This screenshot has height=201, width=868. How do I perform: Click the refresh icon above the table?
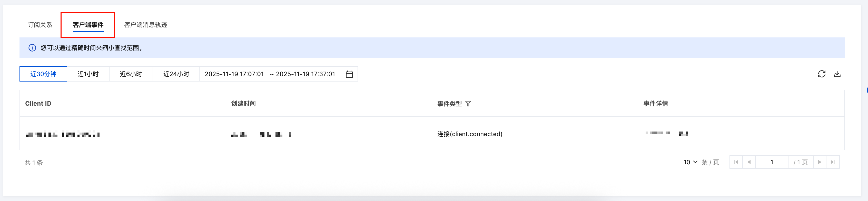[822, 74]
